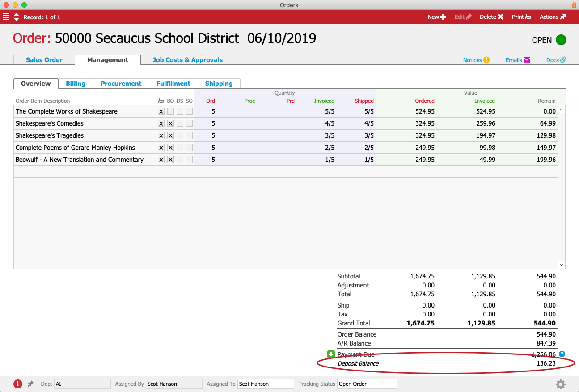579x392 pixels.
Task: Click the A/R Balance value 847.39
Action: coord(546,343)
